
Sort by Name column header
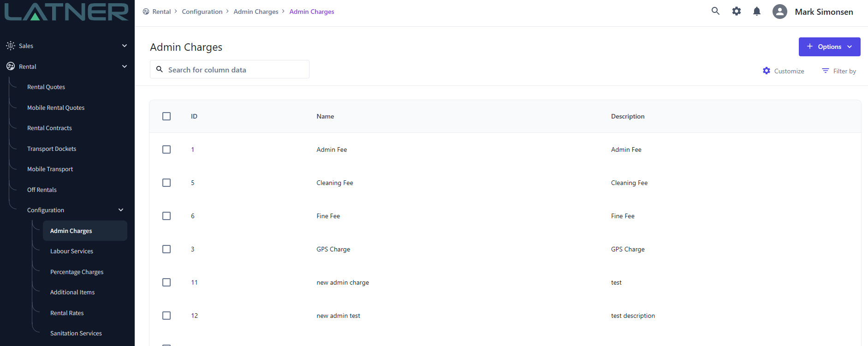pos(325,116)
